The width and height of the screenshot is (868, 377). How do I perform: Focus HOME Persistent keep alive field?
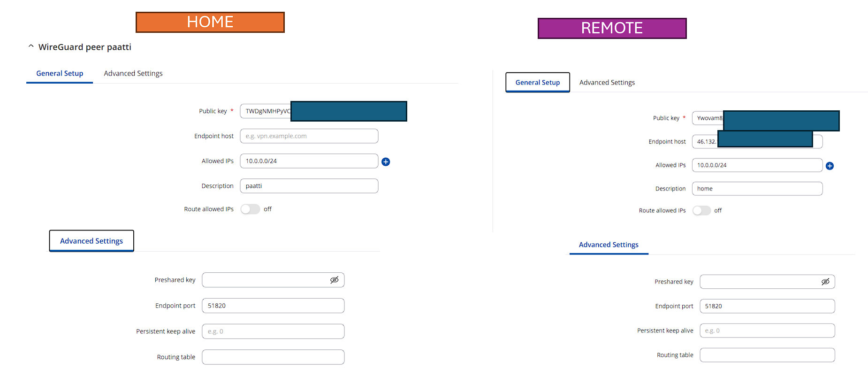point(273,331)
